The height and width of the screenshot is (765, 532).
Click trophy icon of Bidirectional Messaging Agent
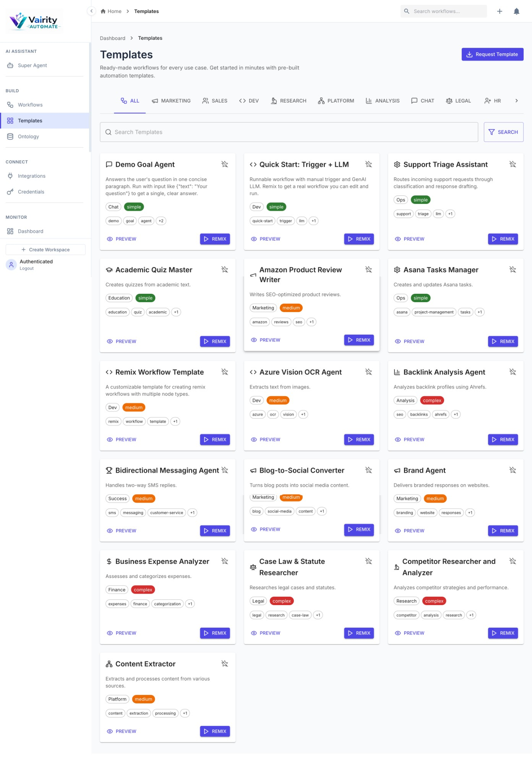point(109,470)
